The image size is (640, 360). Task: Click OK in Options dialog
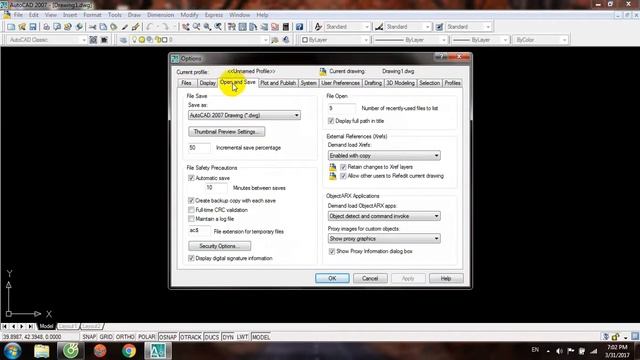point(332,278)
